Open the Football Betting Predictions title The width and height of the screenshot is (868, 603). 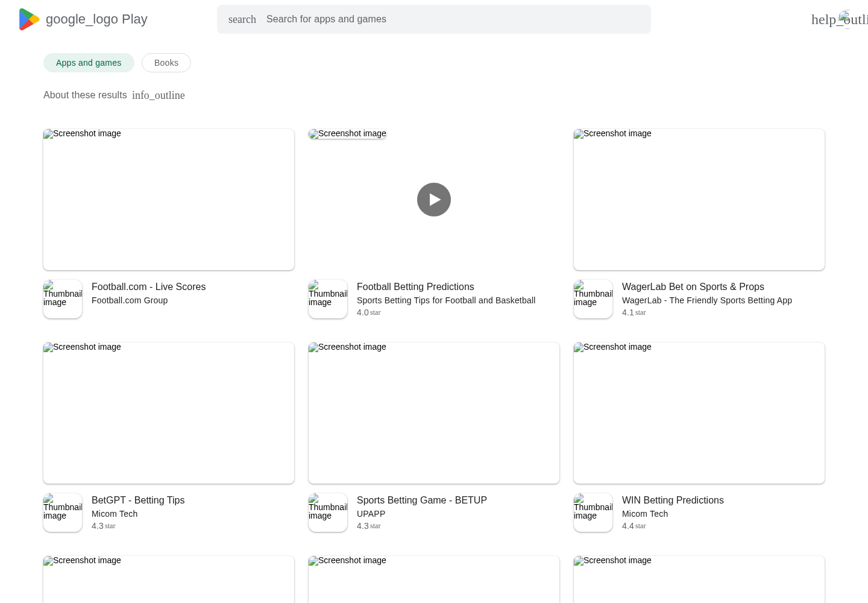[x=415, y=287]
